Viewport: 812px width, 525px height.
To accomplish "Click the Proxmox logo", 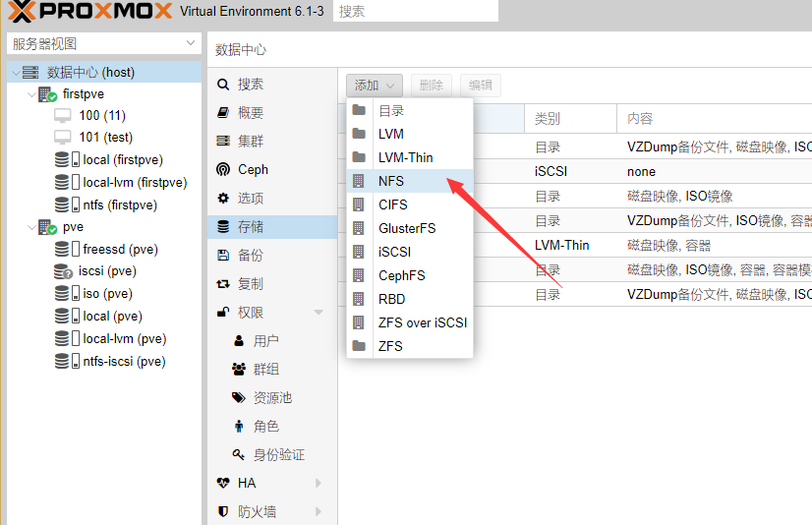I will (x=88, y=12).
